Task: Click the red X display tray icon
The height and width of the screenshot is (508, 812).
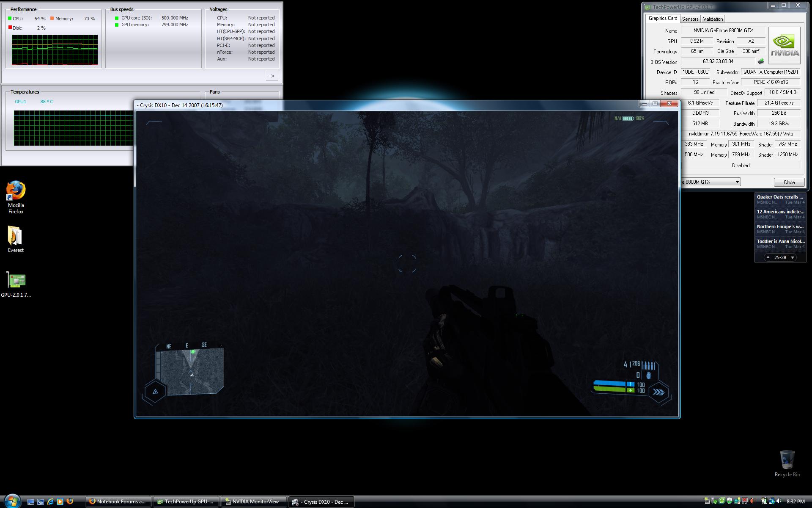Action: point(745,501)
